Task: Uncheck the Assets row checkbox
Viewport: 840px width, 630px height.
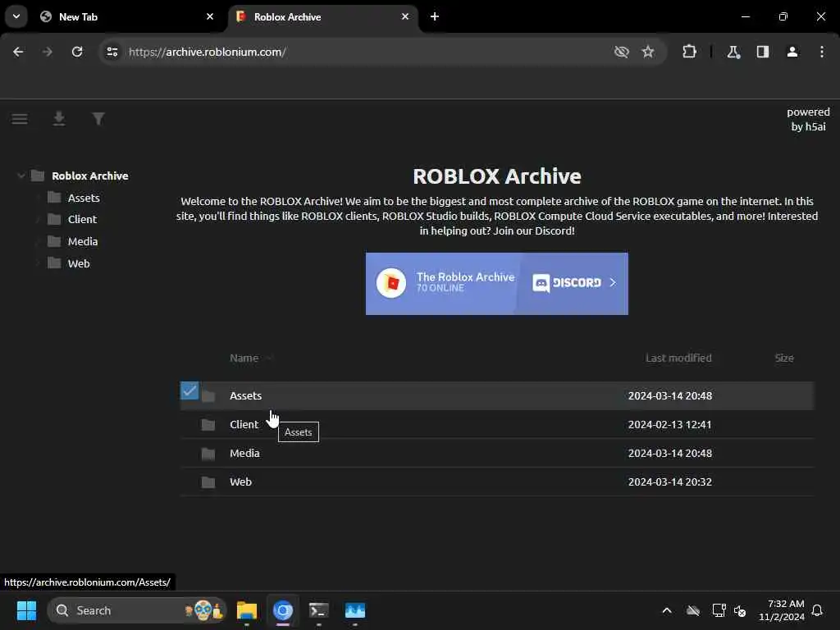Action: click(x=189, y=390)
